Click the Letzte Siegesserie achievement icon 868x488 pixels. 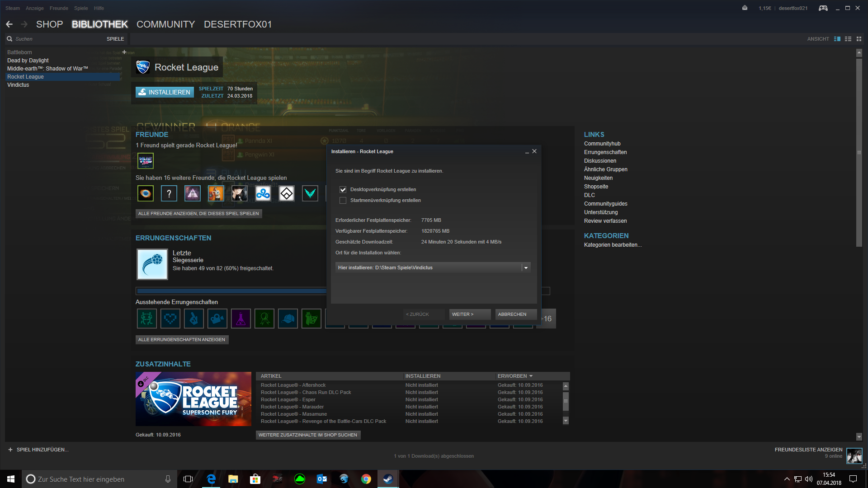152,264
